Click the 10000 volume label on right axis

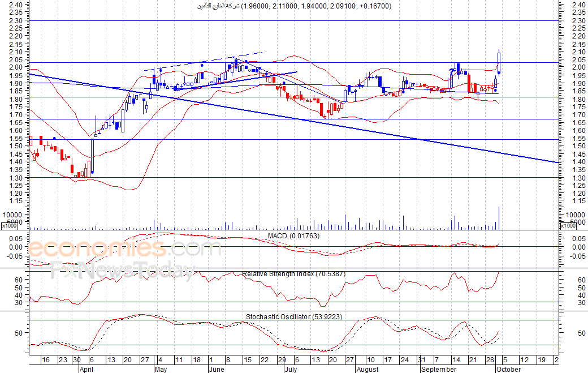[x=575, y=215]
